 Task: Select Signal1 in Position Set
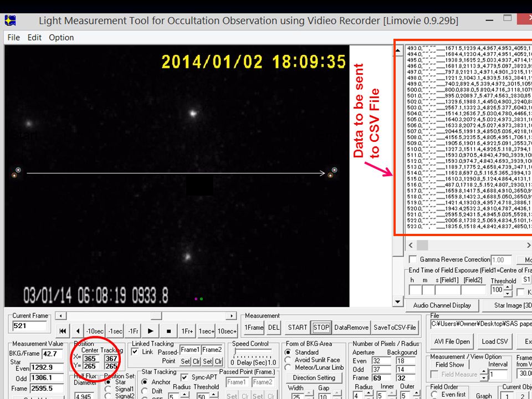108,389
